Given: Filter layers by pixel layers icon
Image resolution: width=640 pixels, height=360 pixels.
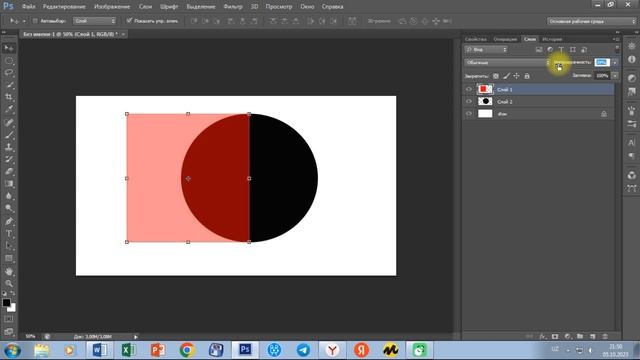Looking at the screenshot, I should (x=539, y=49).
